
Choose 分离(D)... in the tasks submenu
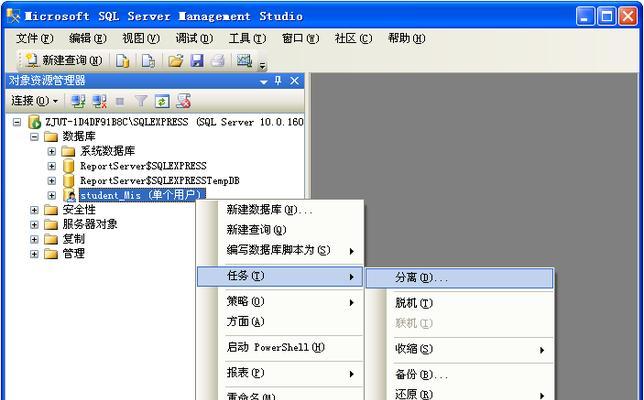pos(460,278)
